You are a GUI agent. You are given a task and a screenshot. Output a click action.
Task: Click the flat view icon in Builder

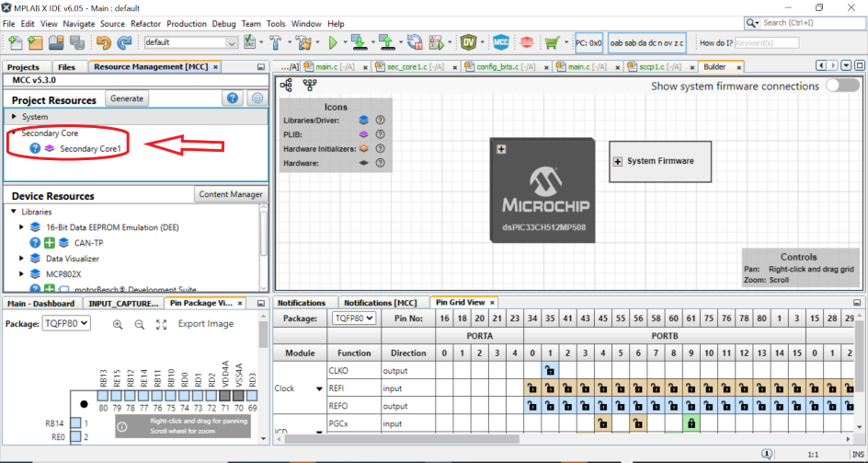(x=310, y=85)
